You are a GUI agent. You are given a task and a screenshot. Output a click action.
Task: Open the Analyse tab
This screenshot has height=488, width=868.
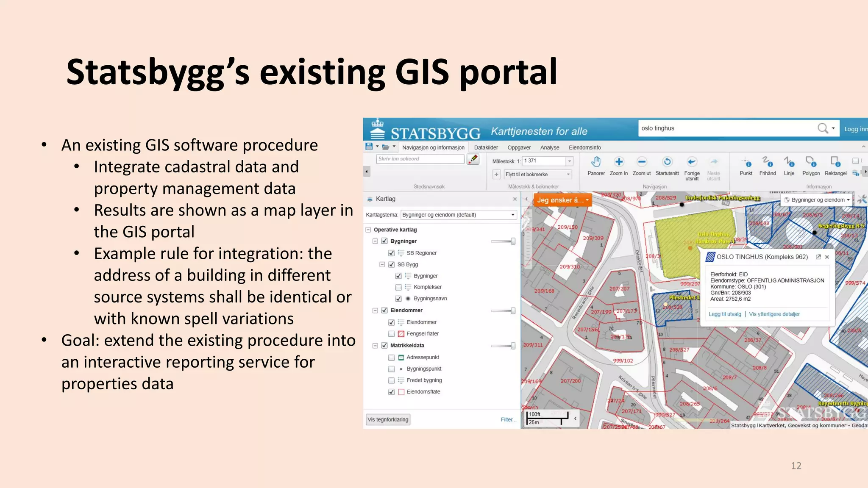point(550,147)
